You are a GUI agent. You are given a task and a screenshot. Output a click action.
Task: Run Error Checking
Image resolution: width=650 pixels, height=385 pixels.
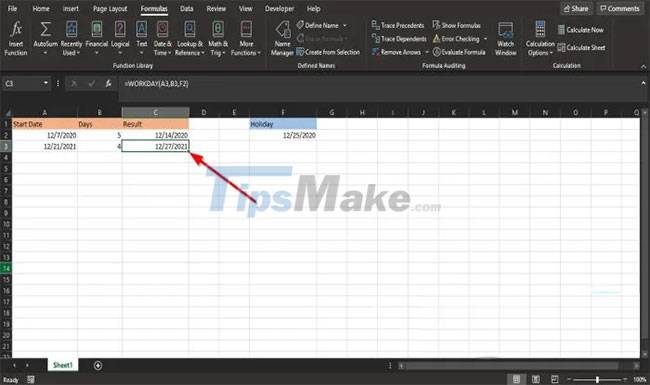456,39
